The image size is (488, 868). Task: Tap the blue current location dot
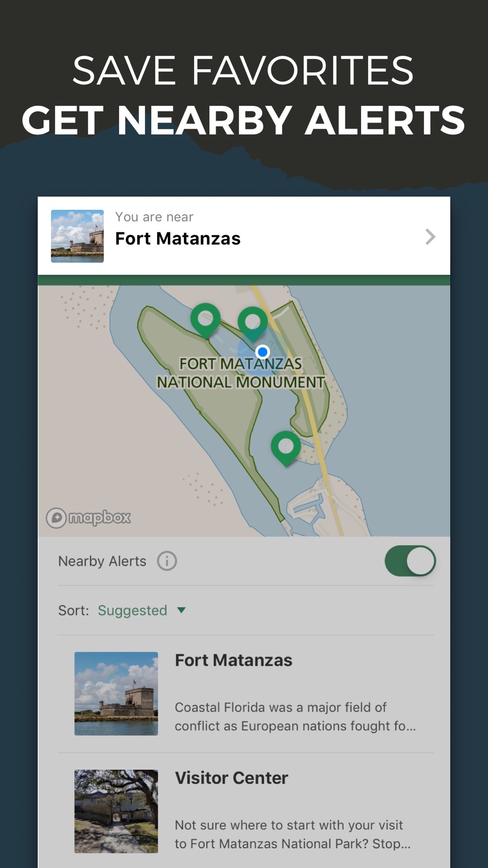263,351
